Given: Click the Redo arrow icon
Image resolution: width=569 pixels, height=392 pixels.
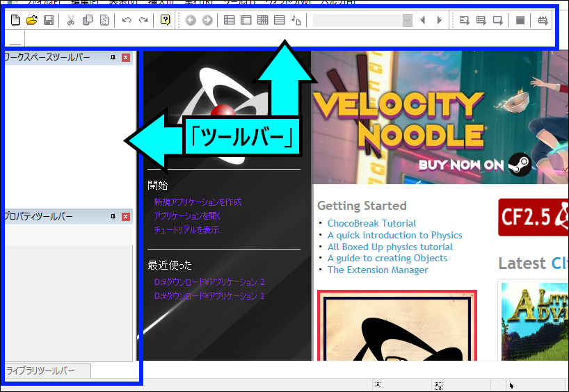Looking at the screenshot, I should pyautogui.click(x=143, y=20).
